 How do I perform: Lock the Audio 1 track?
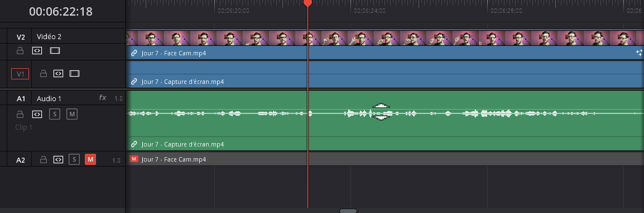[20, 114]
